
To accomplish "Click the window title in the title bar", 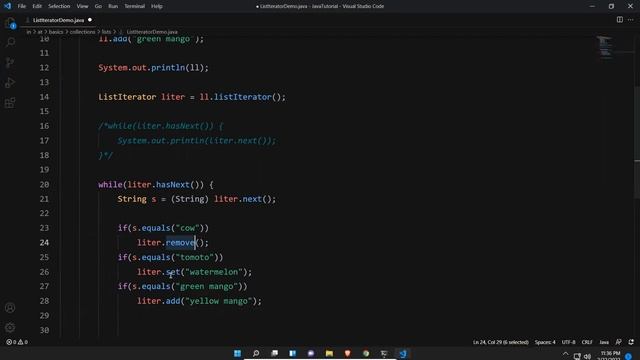I will click(320, 6).
